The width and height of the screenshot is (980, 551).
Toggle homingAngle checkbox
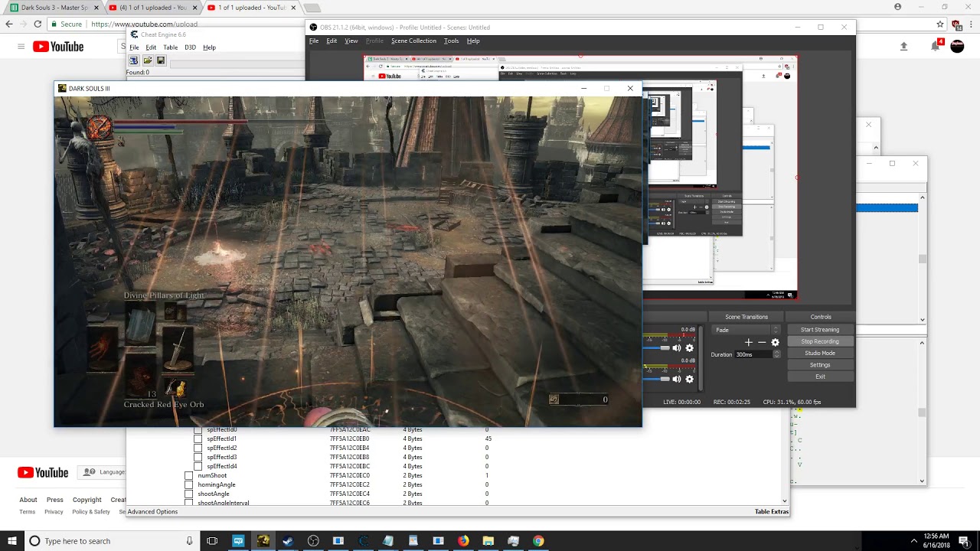tap(189, 485)
